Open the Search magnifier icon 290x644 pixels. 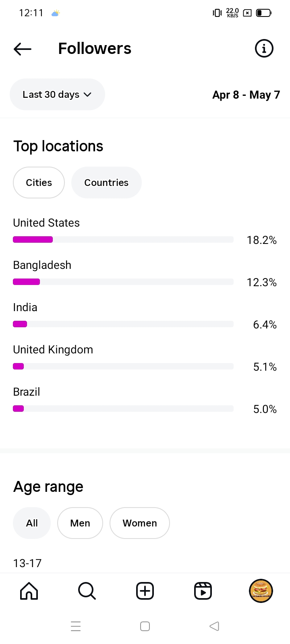click(87, 591)
